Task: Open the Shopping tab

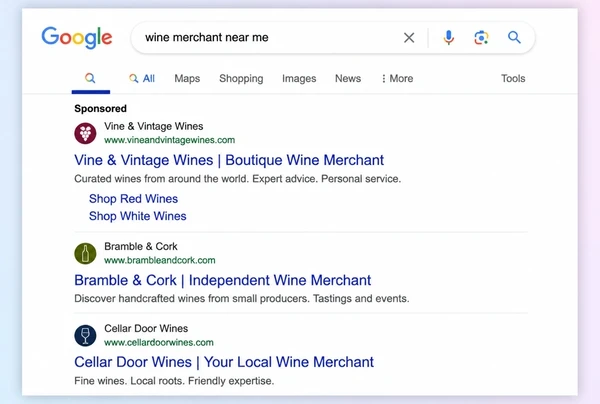Action: pos(241,78)
